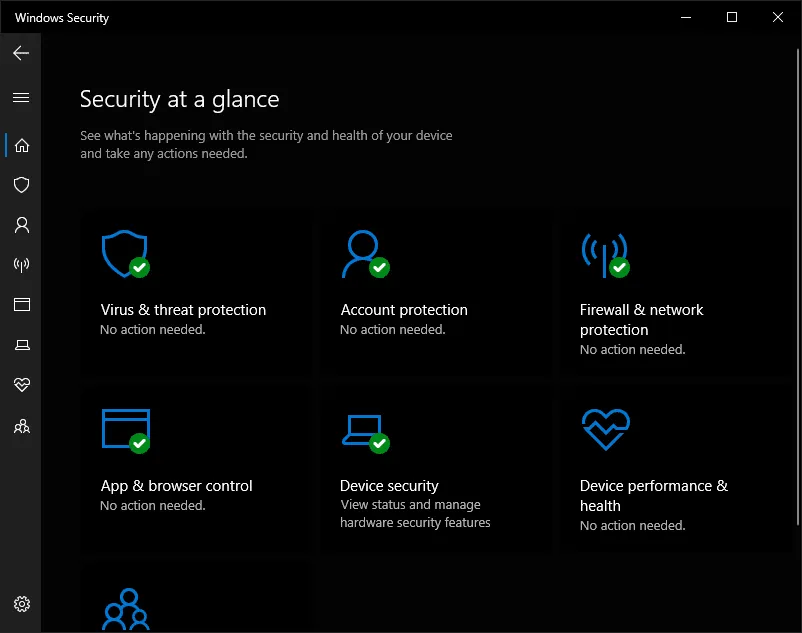802x633 pixels.
Task: Go to sidebar account protection person icon
Action: 21,225
